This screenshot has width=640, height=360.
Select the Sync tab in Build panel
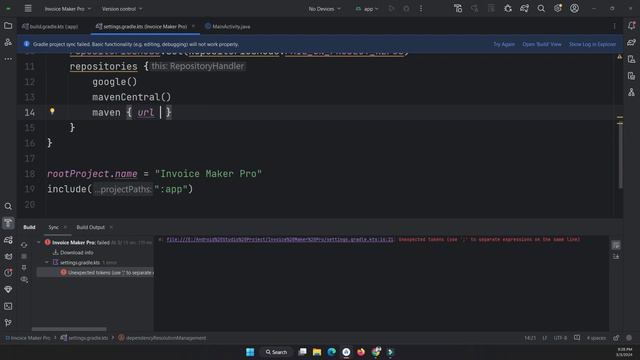pos(53,227)
